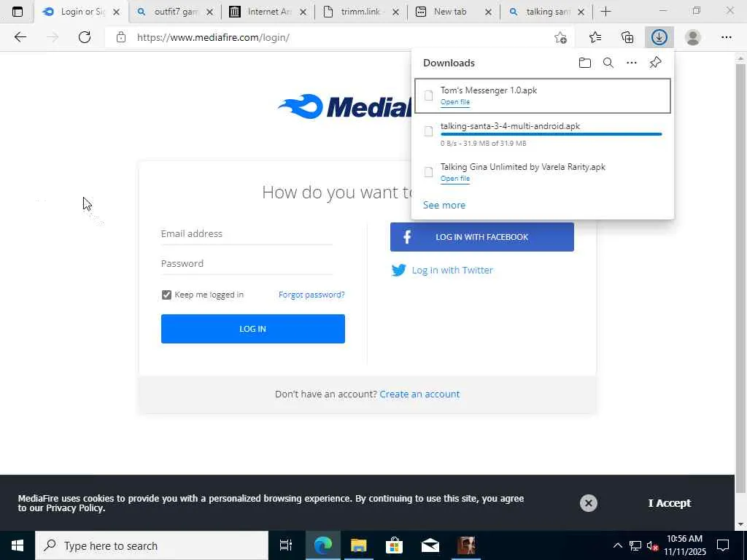Open the Mail app on the taskbar
747x560 pixels.
430,545
